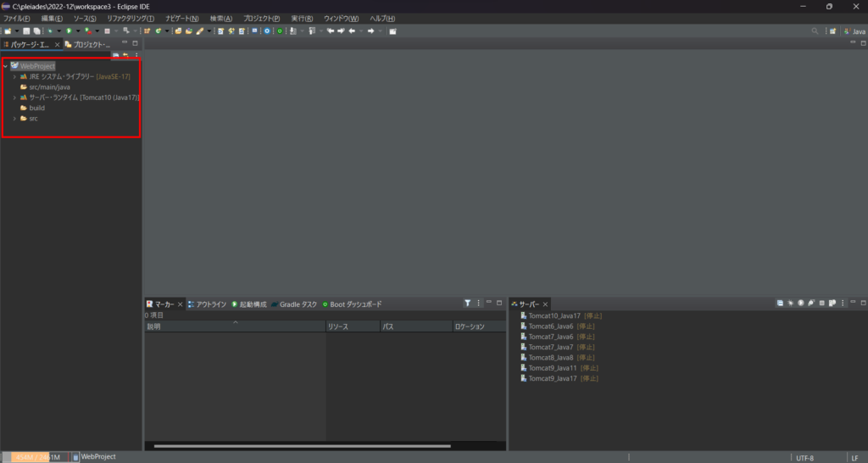Switch to the Gradle タスク tab
868x463 pixels.
(297, 304)
